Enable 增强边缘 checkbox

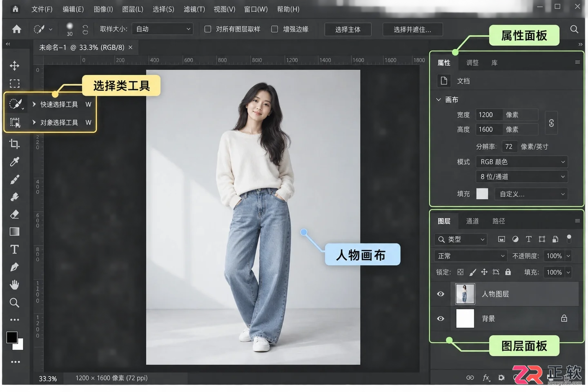275,29
